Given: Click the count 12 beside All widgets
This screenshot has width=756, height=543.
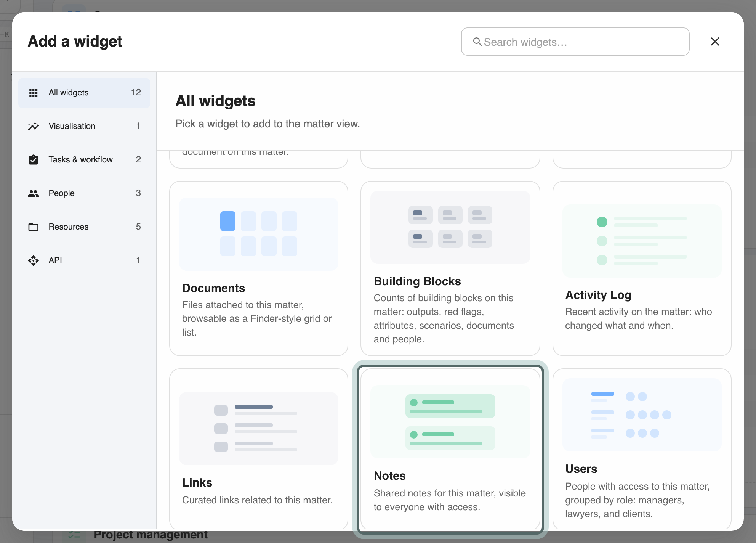Looking at the screenshot, I should coord(136,93).
